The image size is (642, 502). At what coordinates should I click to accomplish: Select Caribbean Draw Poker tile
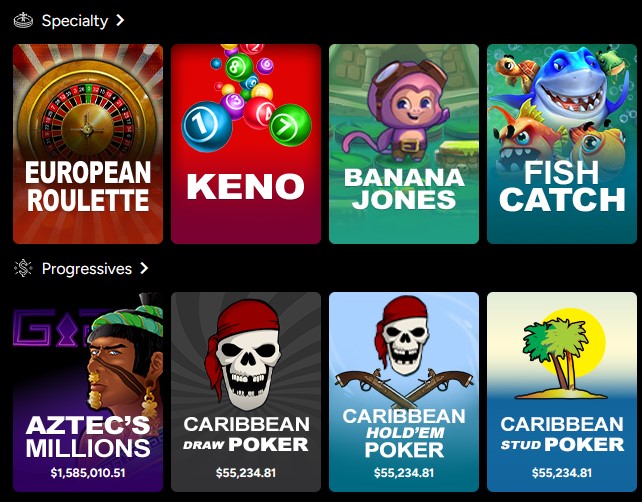pos(246,392)
